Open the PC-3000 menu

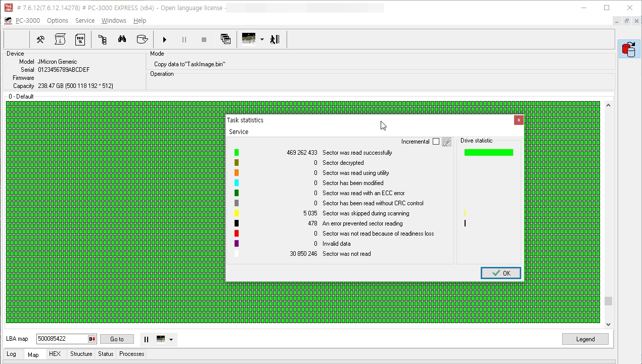[x=28, y=21]
